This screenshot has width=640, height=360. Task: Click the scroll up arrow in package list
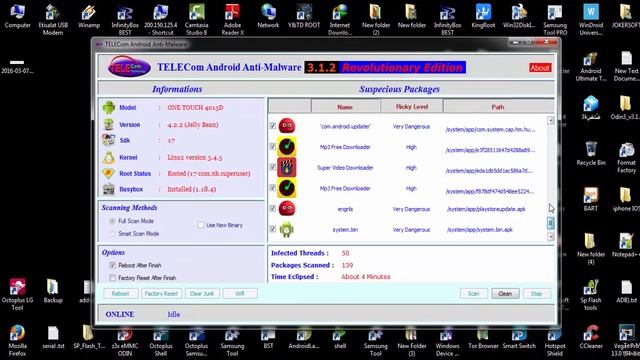(551, 120)
